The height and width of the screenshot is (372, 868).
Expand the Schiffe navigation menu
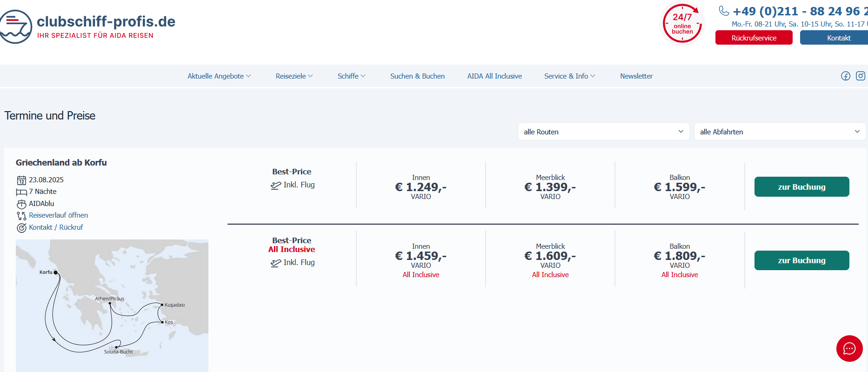pyautogui.click(x=351, y=76)
